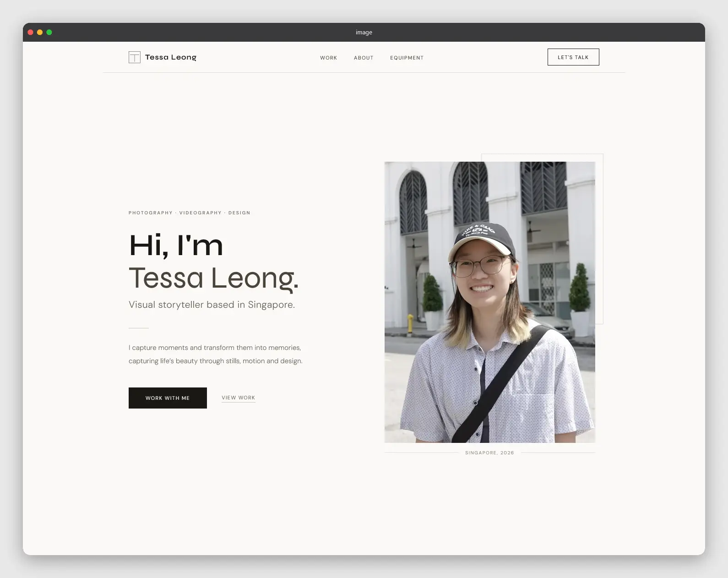Click the "I capture moments" paragraph
This screenshot has height=578, width=728.
[216, 354]
